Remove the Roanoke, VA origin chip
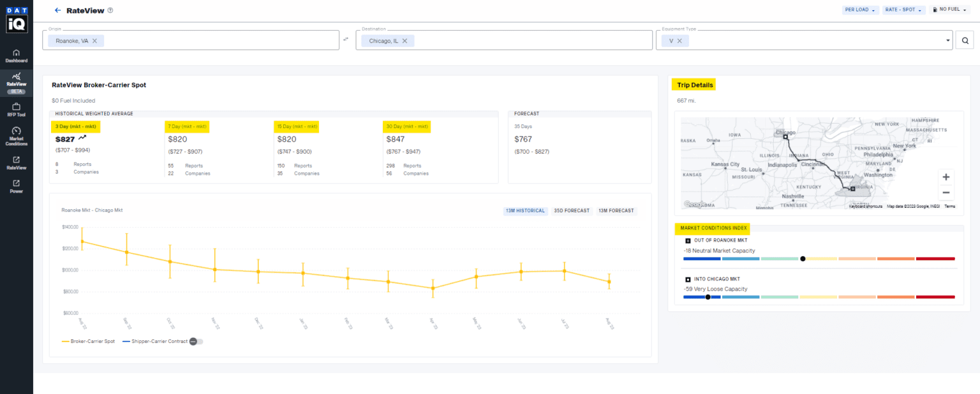Image resolution: width=980 pixels, height=394 pixels. pos(96,40)
